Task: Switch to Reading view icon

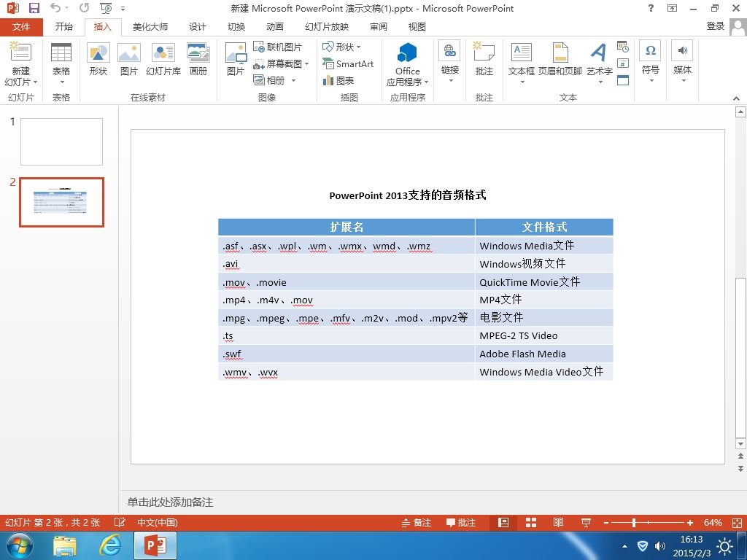Action: pos(558,522)
